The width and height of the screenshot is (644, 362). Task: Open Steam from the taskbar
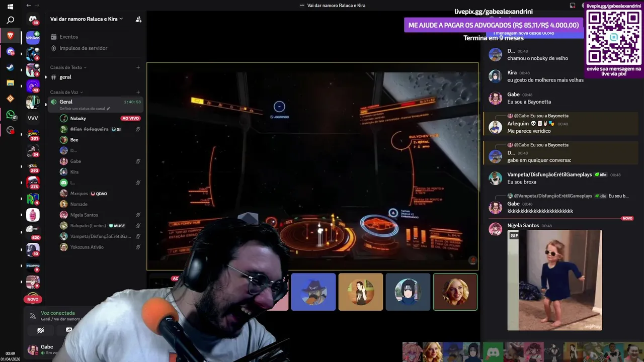10,67
